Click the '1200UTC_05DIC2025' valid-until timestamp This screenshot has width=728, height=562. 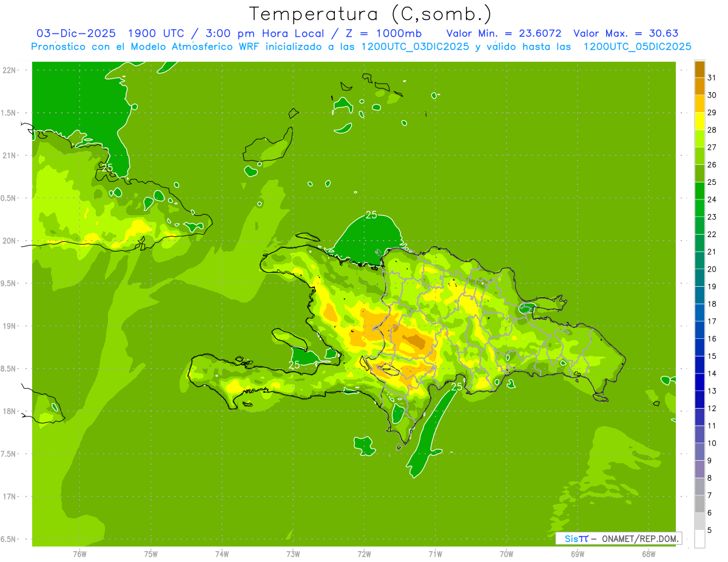point(637,47)
